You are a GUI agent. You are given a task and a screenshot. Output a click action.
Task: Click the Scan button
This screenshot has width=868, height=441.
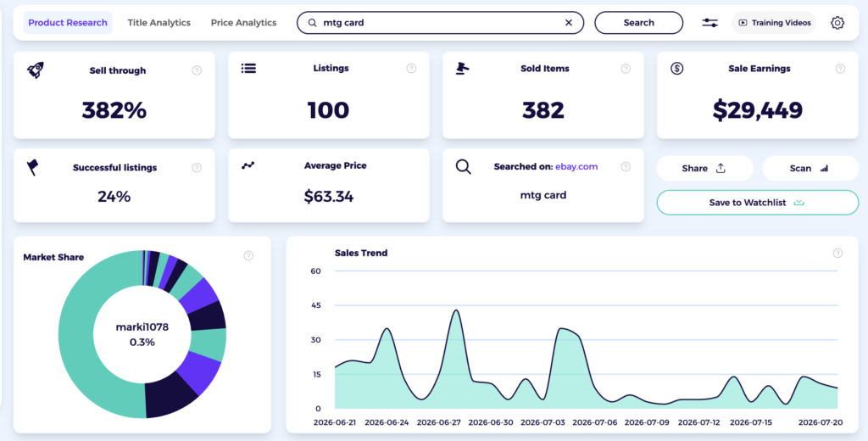[x=810, y=169]
